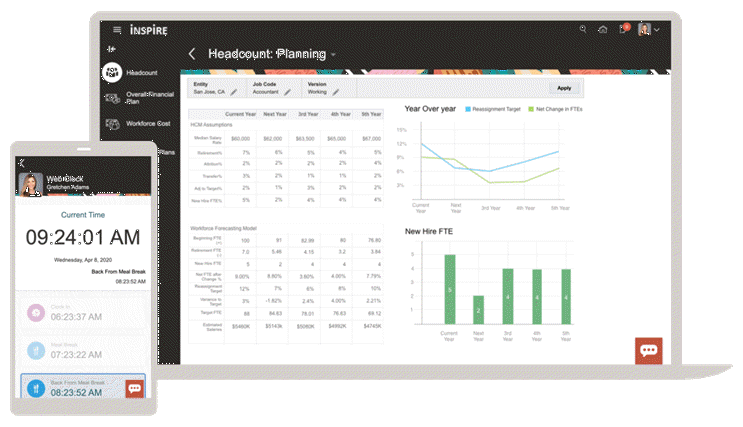Select the Headcount sidebar label
743x427 pixels.
point(142,73)
